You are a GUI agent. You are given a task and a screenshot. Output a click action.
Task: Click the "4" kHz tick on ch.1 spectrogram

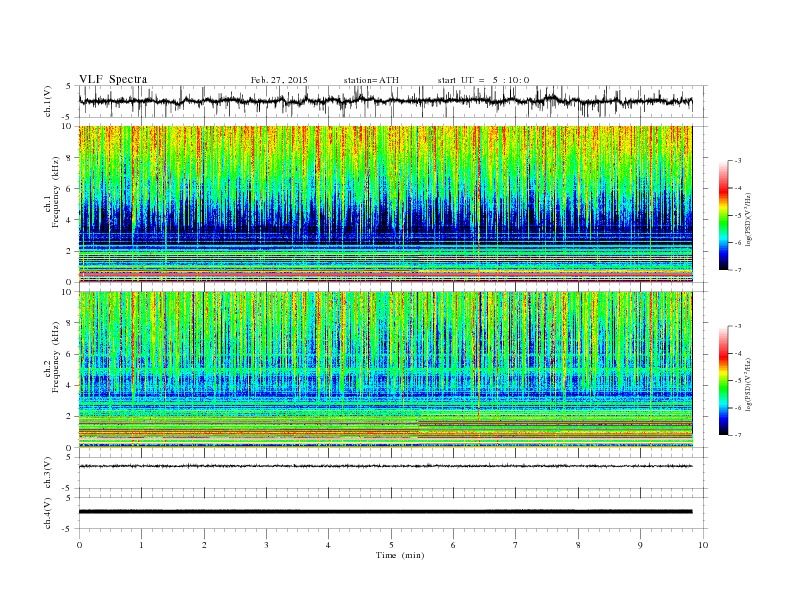(x=69, y=220)
